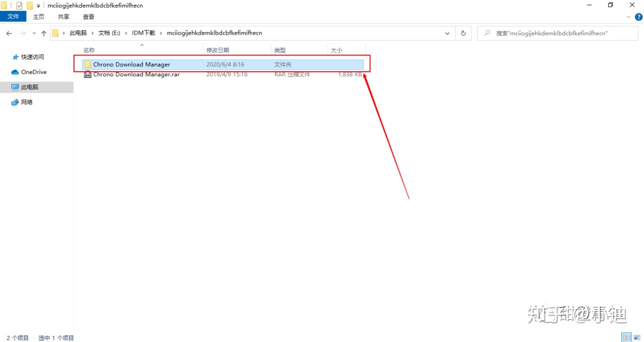The width and height of the screenshot is (644, 342).
Task: Click mciiogijehkdemklbdcbfkefimifhecn in the address path
Action: (x=215, y=33)
